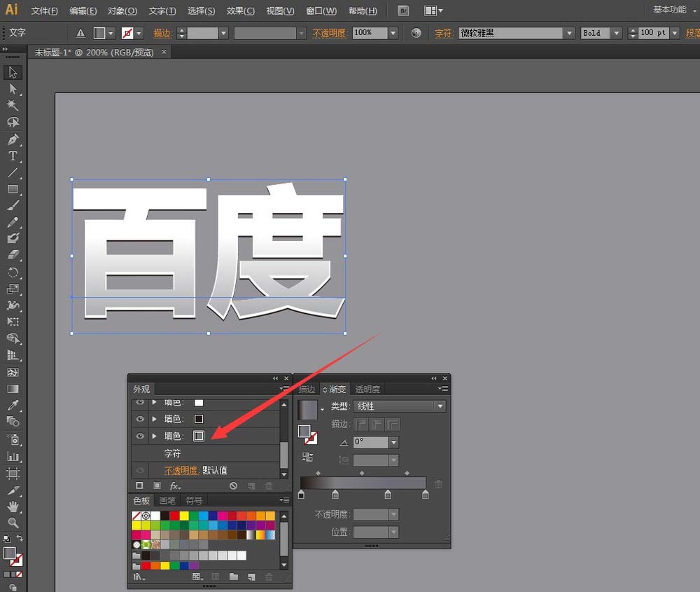This screenshot has width=700, height=592.
Task: Open the 编辑(E) menu
Action: coord(83,11)
